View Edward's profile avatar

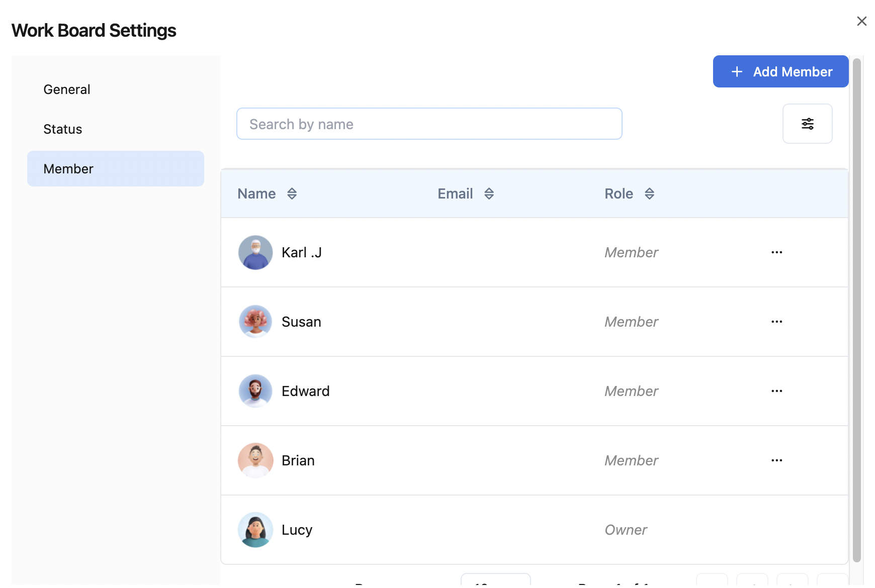[x=255, y=391]
